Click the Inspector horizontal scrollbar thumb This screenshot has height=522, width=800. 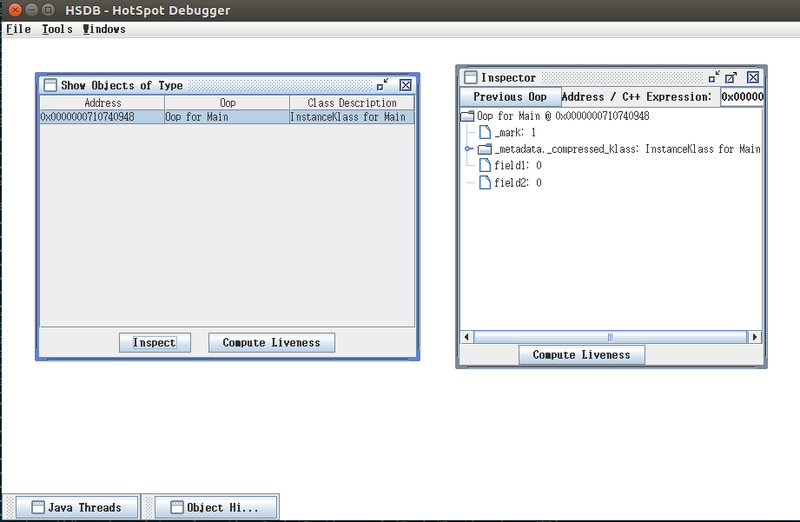pyautogui.click(x=610, y=337)
